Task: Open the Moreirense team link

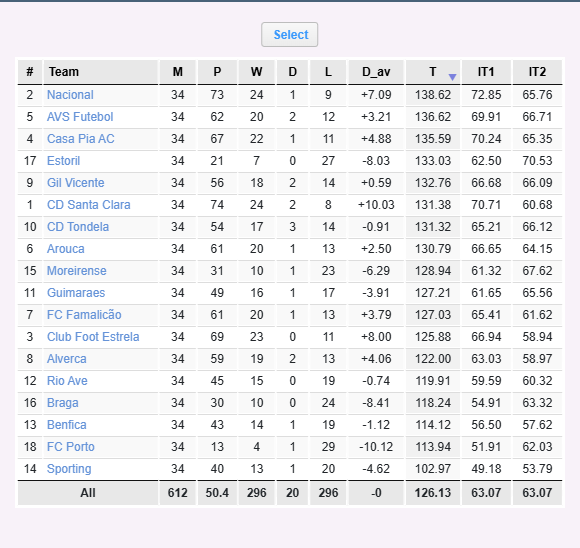Action: pyautogui.click(x=77, y=271)
